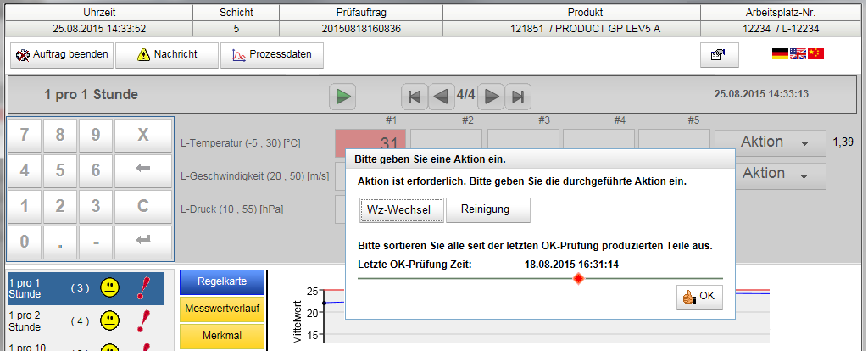
Task: Tap keypad X key
Action: coord(142,135)
